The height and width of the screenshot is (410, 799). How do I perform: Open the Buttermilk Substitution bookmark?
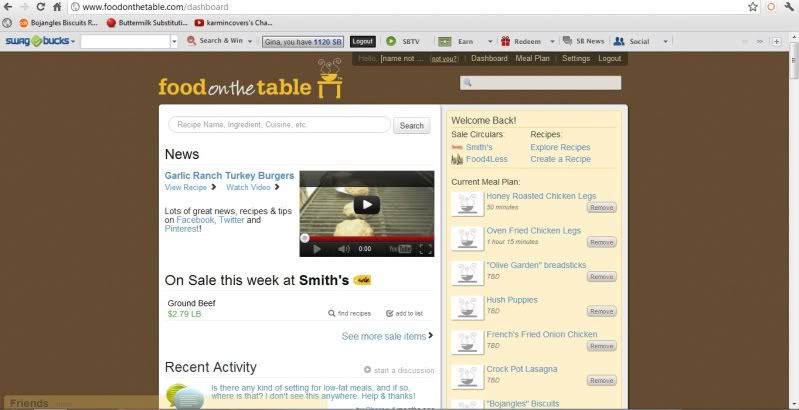(x=148, y=22)
